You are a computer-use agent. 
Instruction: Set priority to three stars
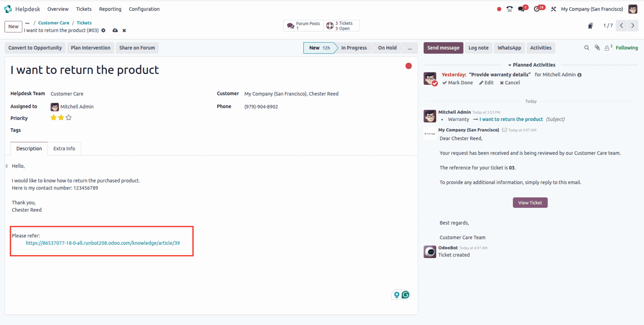[69, 118]
